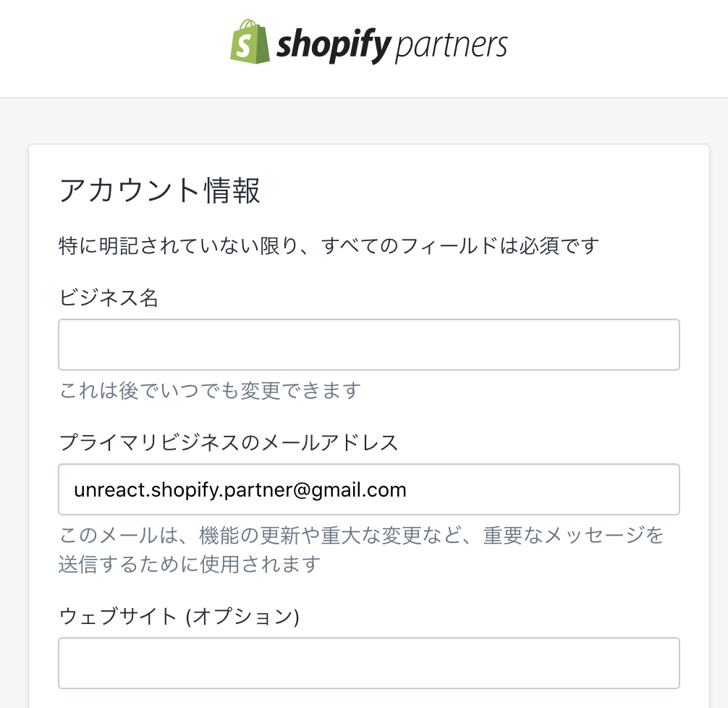
Task: Click the アカウント情報 heading
Action: [160, 191]
